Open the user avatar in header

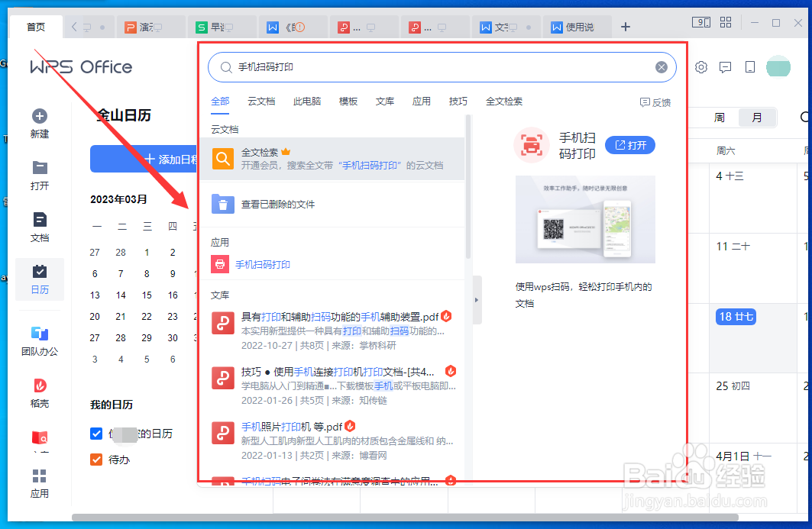coord(778,66)
